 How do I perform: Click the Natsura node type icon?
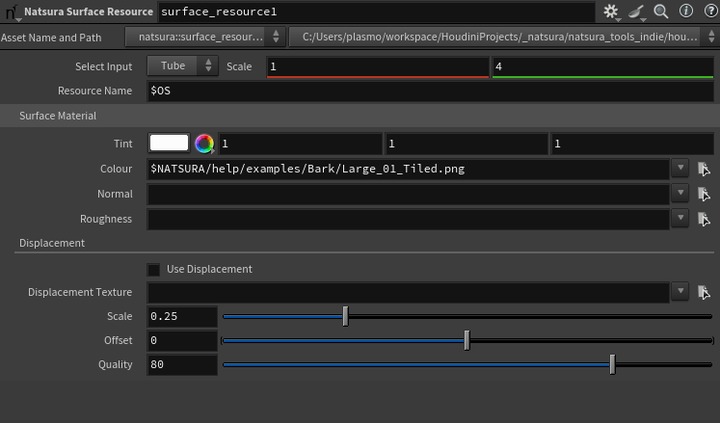tap(12, 12)
